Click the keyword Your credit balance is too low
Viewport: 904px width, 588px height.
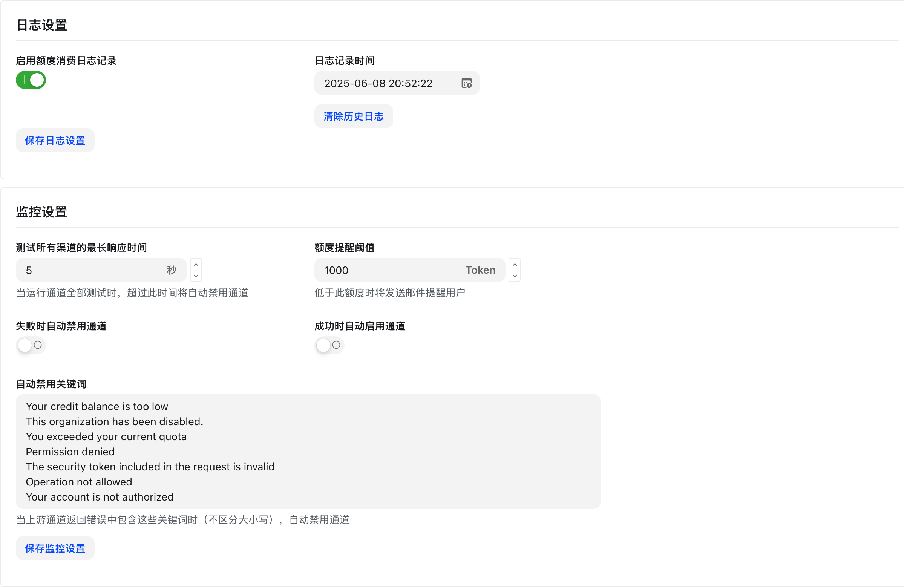point(97,406)
